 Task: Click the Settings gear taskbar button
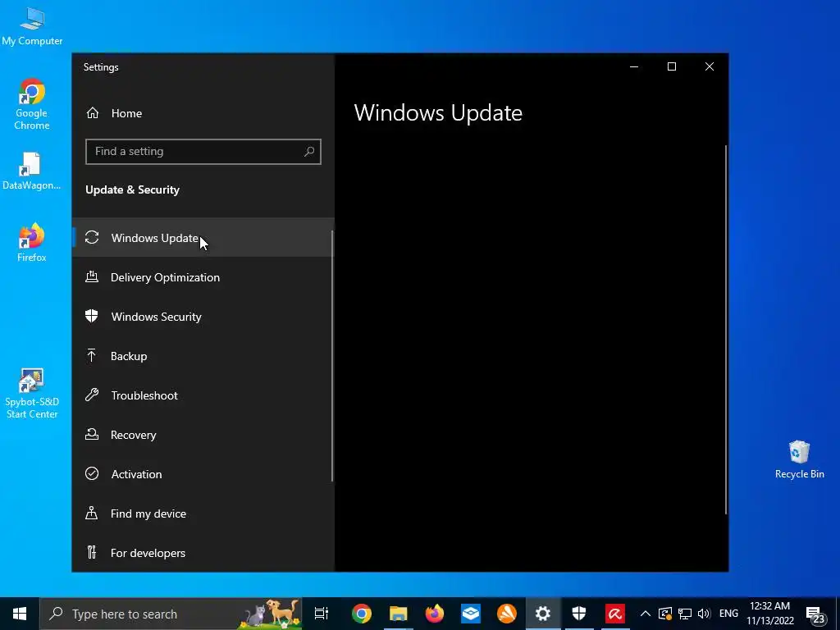click(543, 614)
